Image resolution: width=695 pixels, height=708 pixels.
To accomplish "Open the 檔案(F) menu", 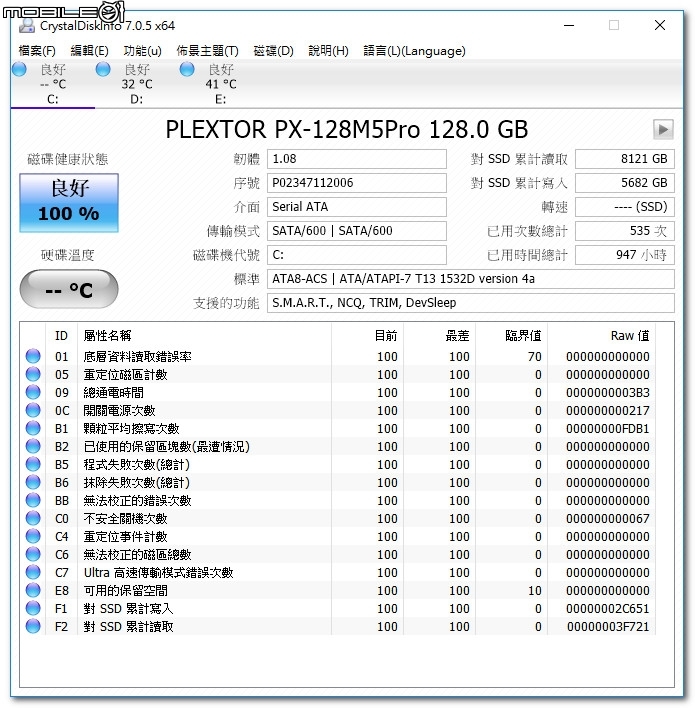I will click(x=37, y=51).
